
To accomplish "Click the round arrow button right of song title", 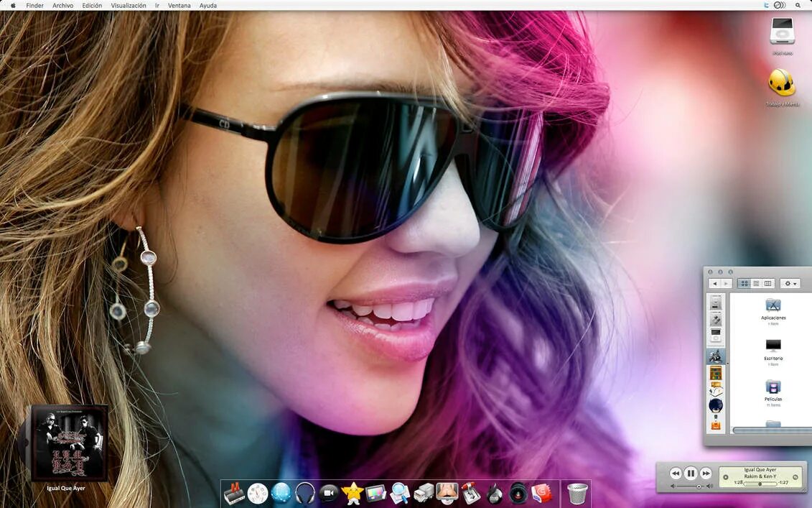I will 795,477.
